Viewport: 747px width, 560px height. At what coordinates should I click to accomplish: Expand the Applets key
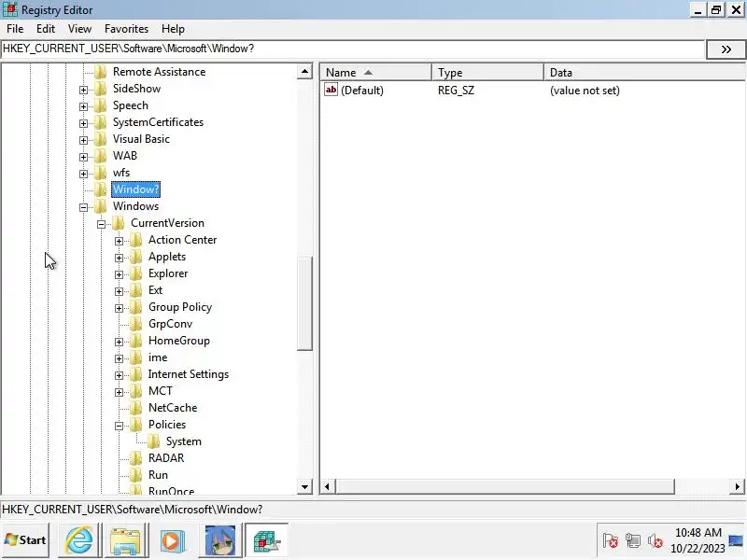(120, 258)
